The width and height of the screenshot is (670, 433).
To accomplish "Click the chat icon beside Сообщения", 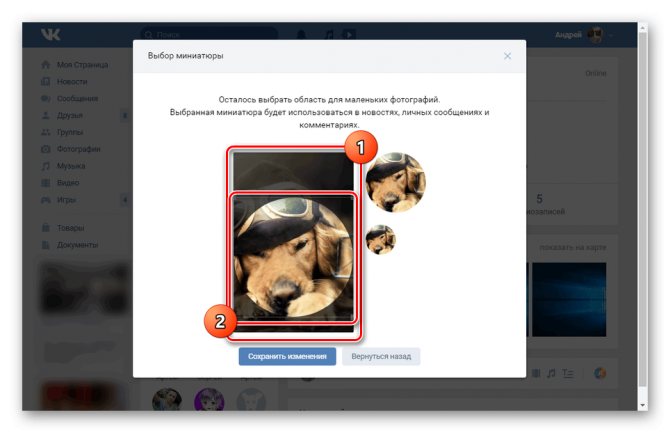I will click(x=46, y=98).
